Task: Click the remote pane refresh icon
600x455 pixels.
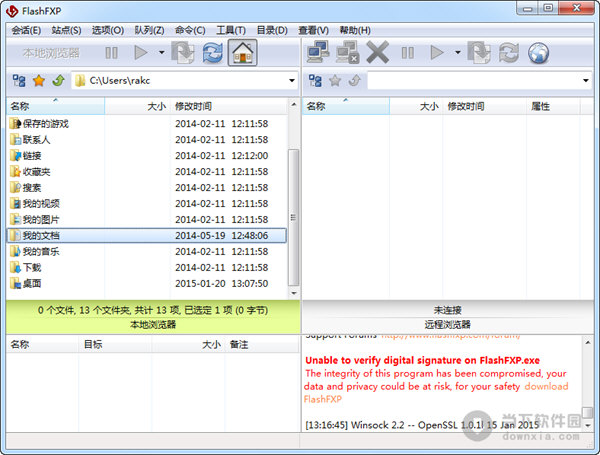Action: pos(509,52)
